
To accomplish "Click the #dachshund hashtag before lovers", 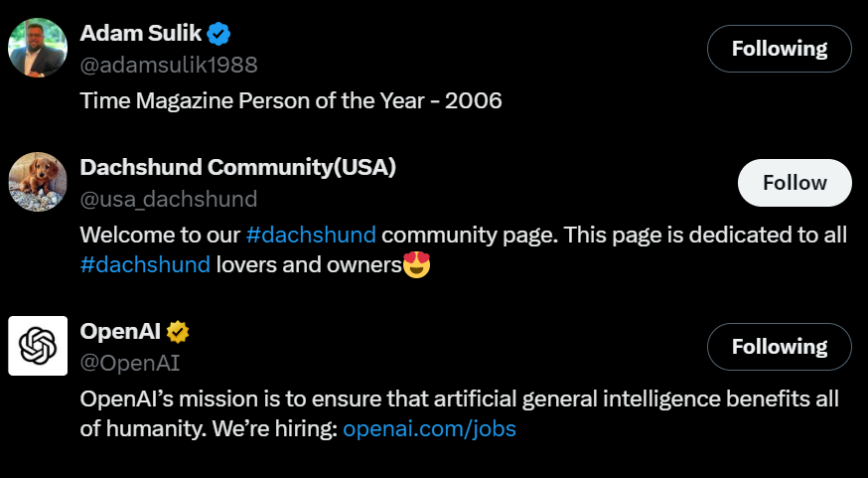I will point(145,264).
